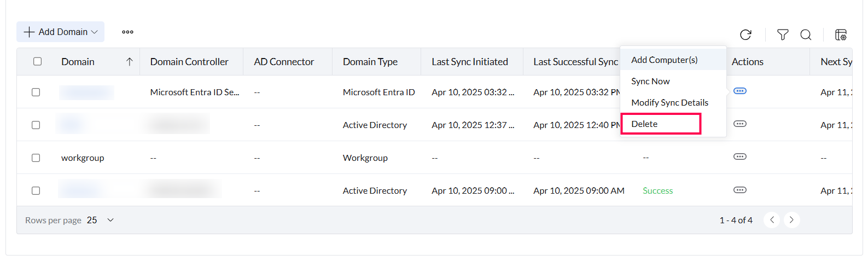
Task: Select Sync Now in the actions menu
Action: click(x=650, y=81)
